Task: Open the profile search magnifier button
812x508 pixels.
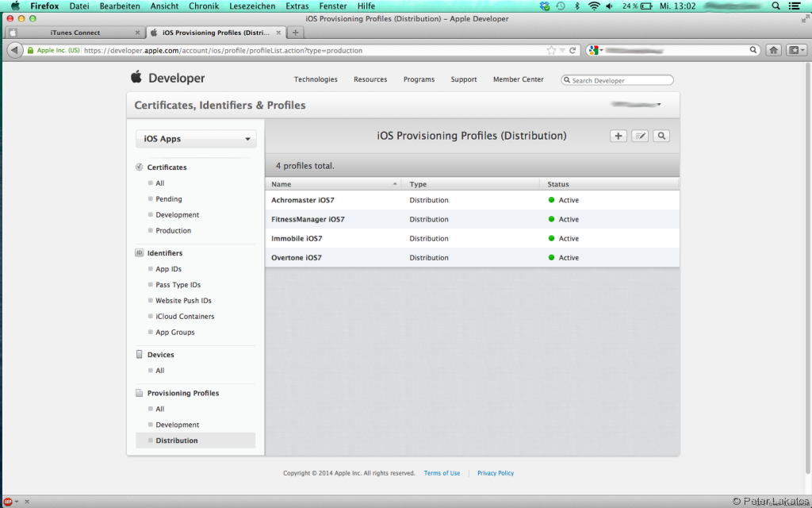Action: point(661,136)
